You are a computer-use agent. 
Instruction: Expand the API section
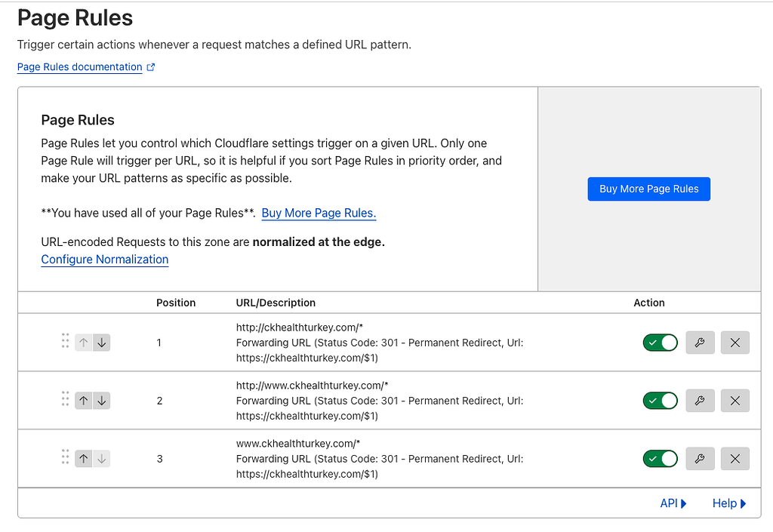(673, 503)
